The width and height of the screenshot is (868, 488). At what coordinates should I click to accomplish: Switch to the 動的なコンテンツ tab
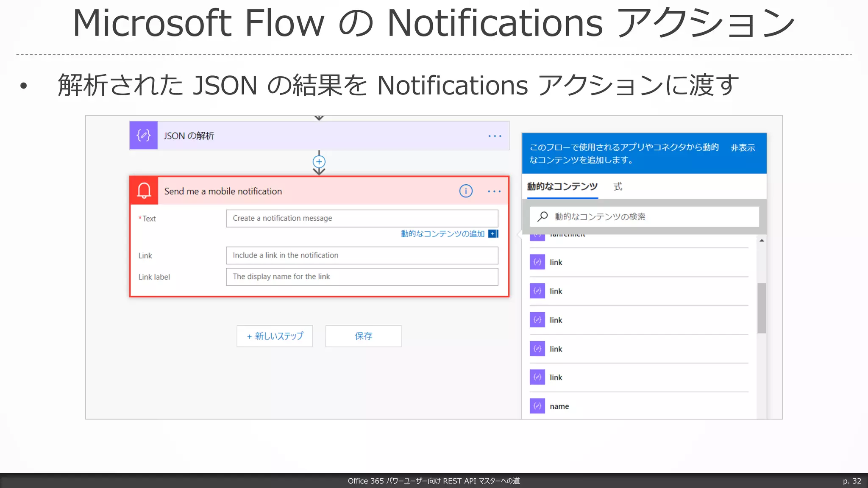point(562,187)
